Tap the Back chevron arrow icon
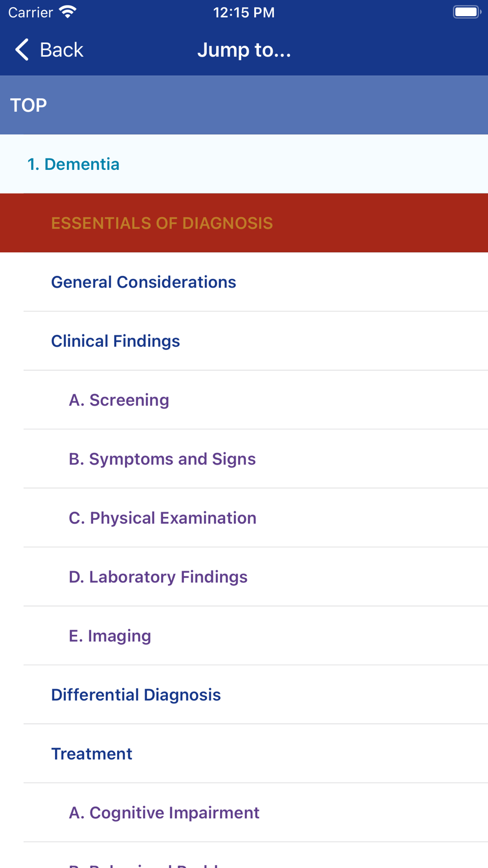488x868 pixels. tap(22, 50)
